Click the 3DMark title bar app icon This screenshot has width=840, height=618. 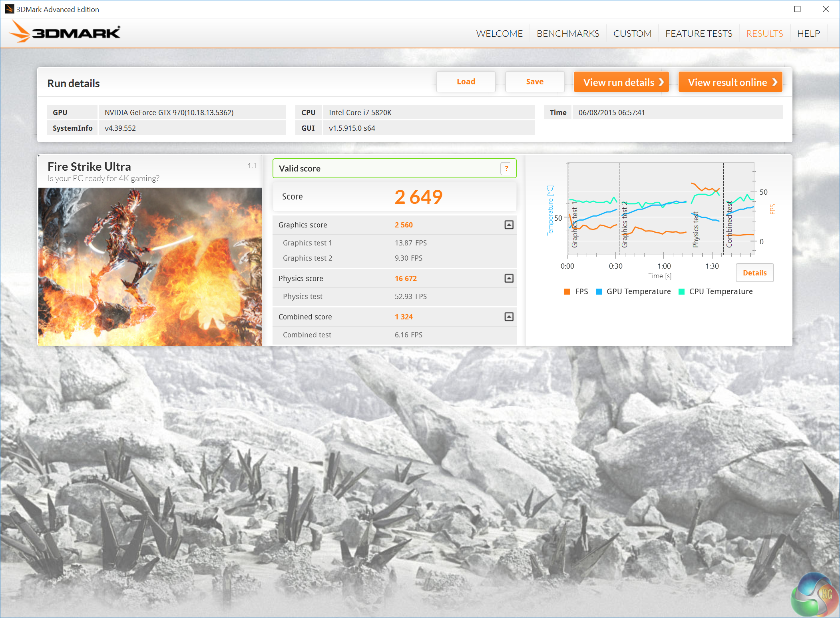tap(9, 9)
